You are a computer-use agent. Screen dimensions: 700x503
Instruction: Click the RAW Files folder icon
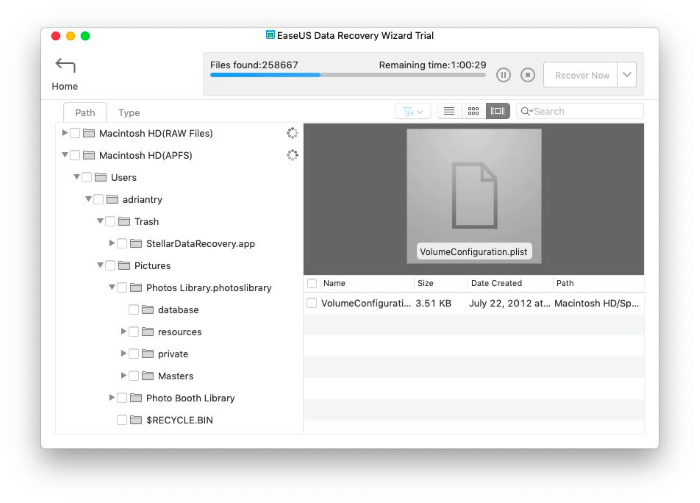point(89,133)
